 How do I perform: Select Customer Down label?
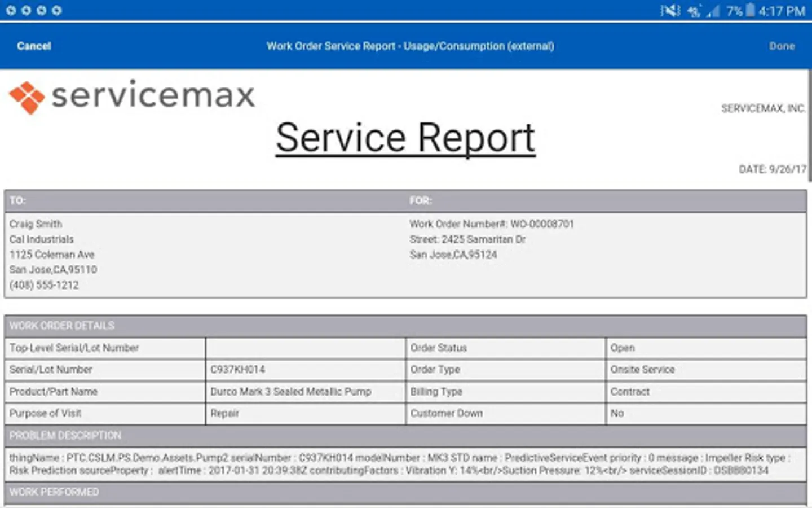(447, 413)
